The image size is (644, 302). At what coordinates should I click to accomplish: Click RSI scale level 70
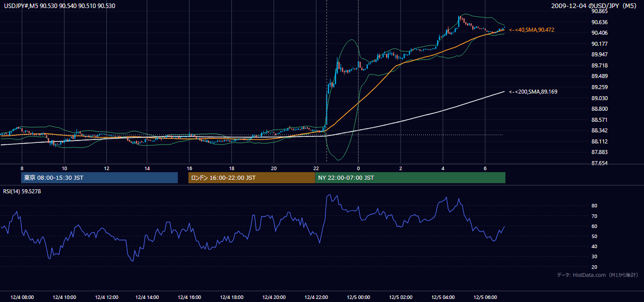[595, 216]
